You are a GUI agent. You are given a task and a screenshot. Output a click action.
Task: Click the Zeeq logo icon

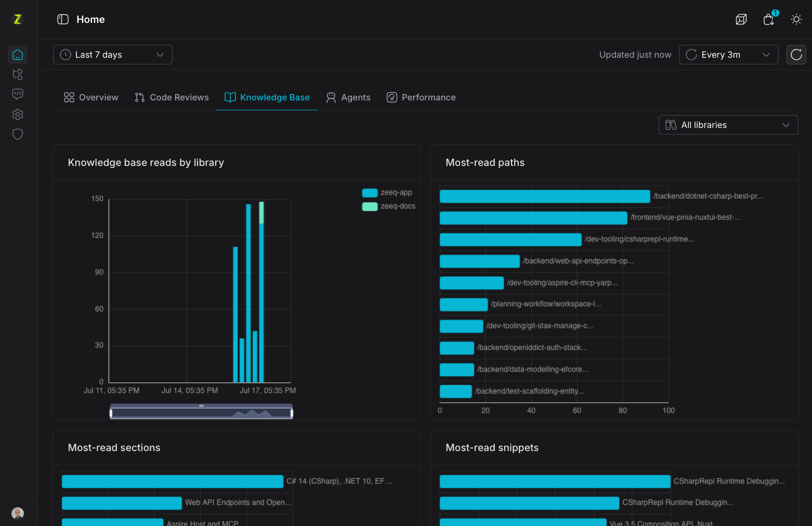tap(18, 19)
